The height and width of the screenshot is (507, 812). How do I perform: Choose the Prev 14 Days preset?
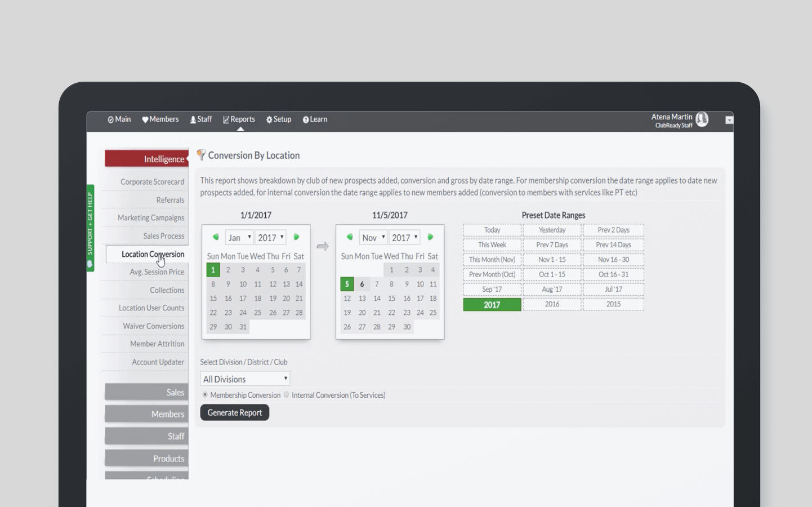tap(613, 245)
